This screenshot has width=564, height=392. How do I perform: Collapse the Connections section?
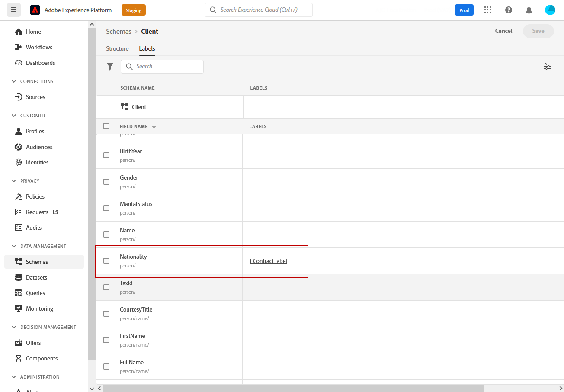13,81
